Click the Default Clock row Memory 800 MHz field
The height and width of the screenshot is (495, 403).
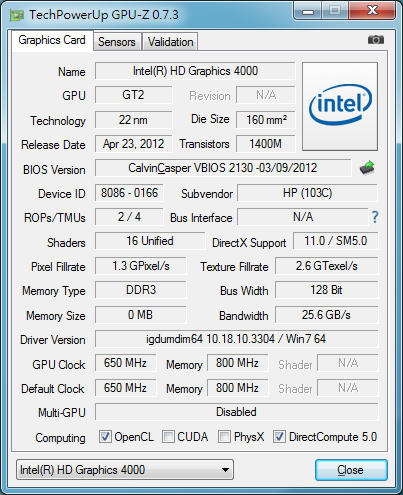pos(237,388)
